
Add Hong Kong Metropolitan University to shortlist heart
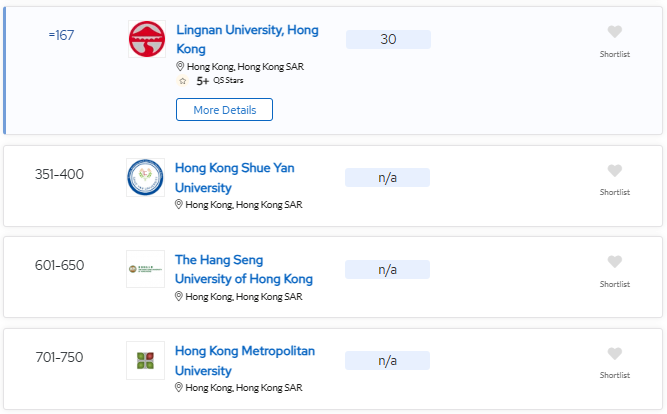click(614, 353)
